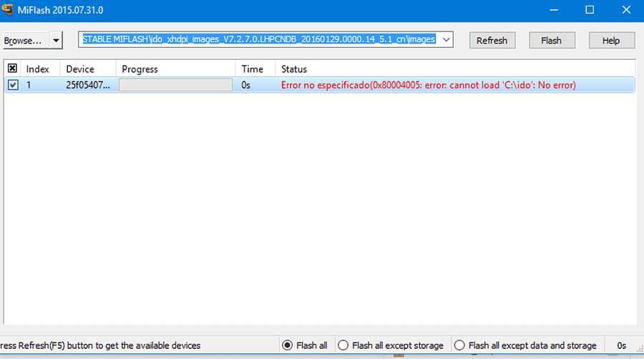Click the red error status message
644x359 pixels.
429,85
